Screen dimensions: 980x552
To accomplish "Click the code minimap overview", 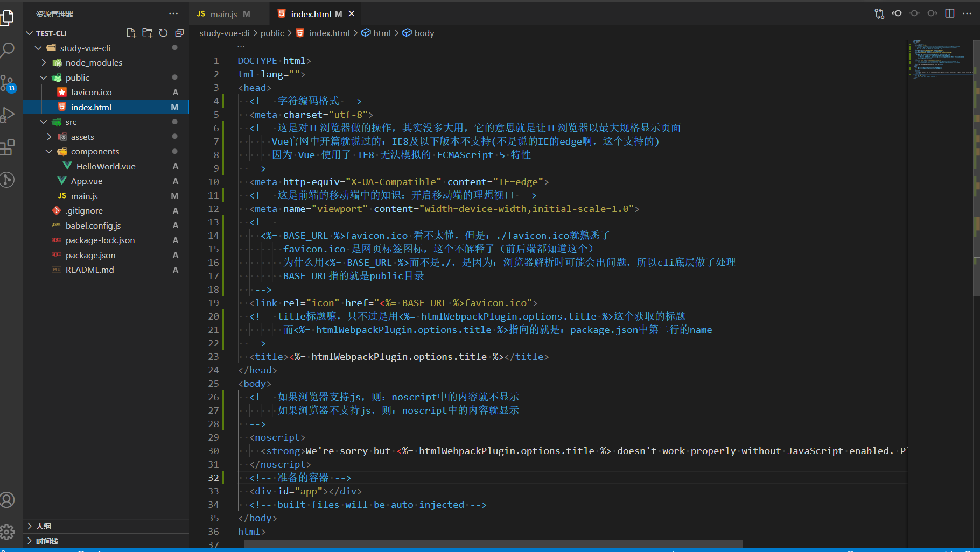I will click(940, 59).
